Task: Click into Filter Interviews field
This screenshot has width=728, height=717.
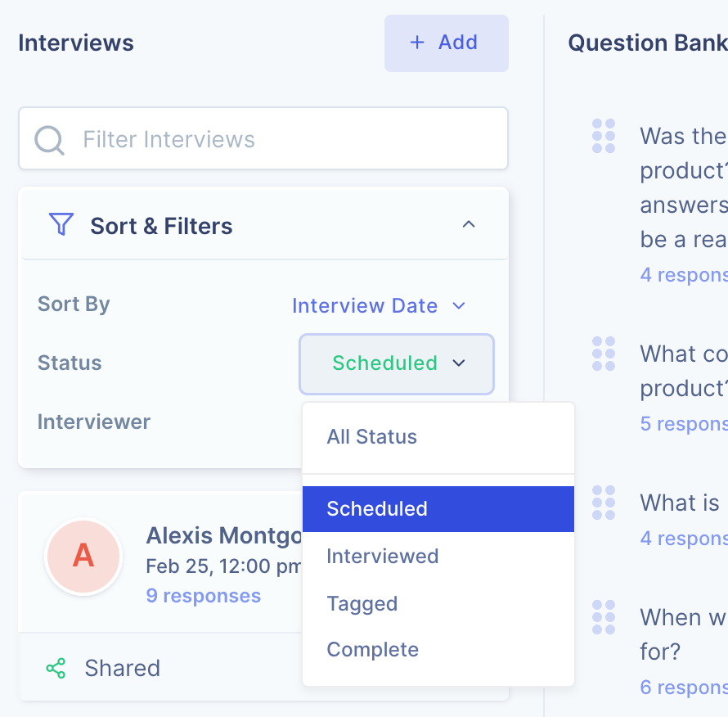Action: [263, 138]
